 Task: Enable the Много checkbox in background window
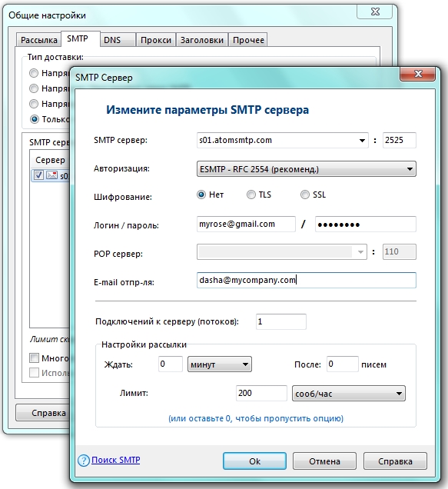34,358
